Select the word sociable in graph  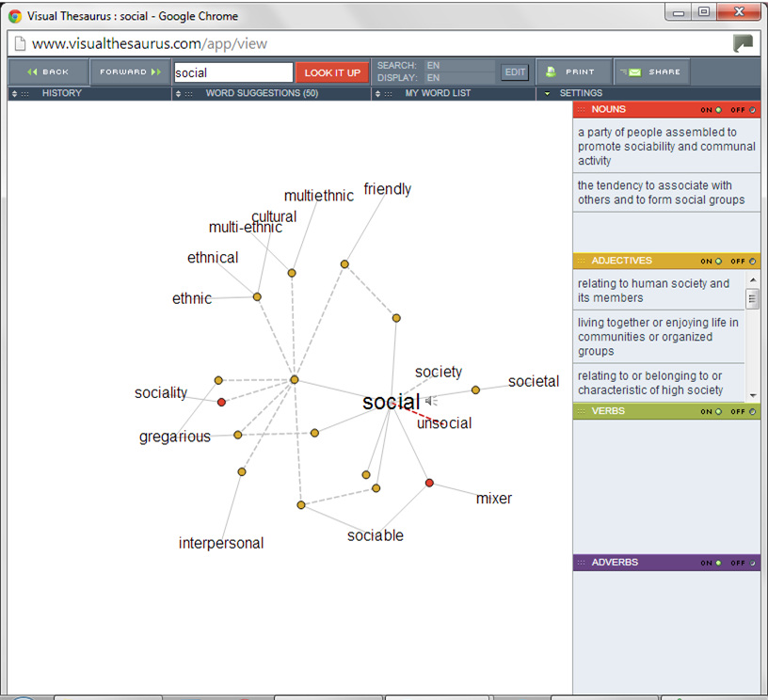[x=376, y=535]
